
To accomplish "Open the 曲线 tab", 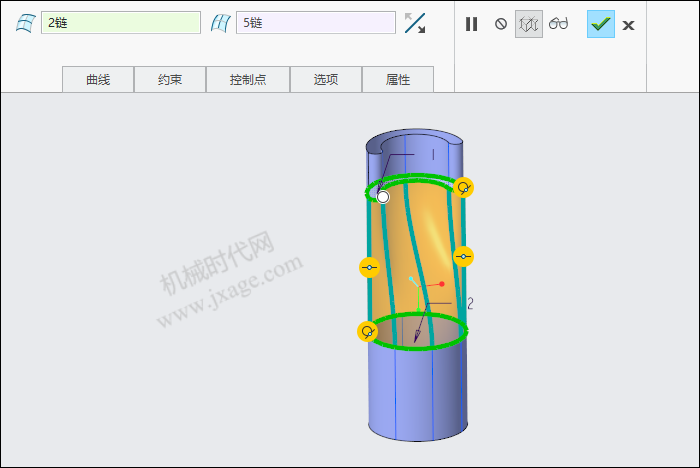I will point(98,79).
